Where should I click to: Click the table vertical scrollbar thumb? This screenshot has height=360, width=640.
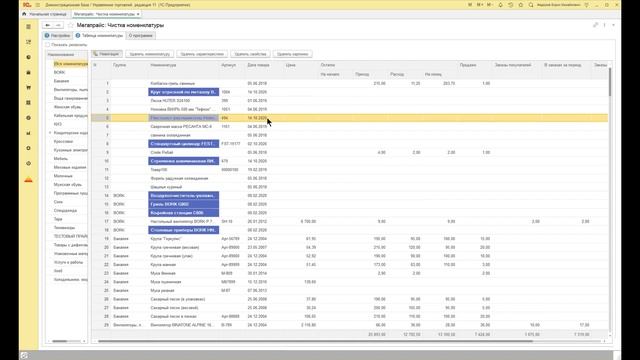[x=610, y=82]
